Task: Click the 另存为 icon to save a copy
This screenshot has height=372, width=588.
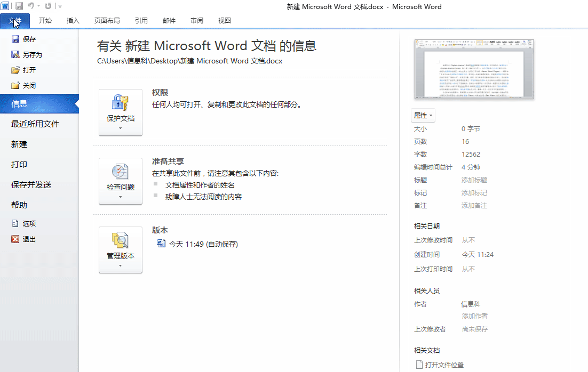Action: 16,54
